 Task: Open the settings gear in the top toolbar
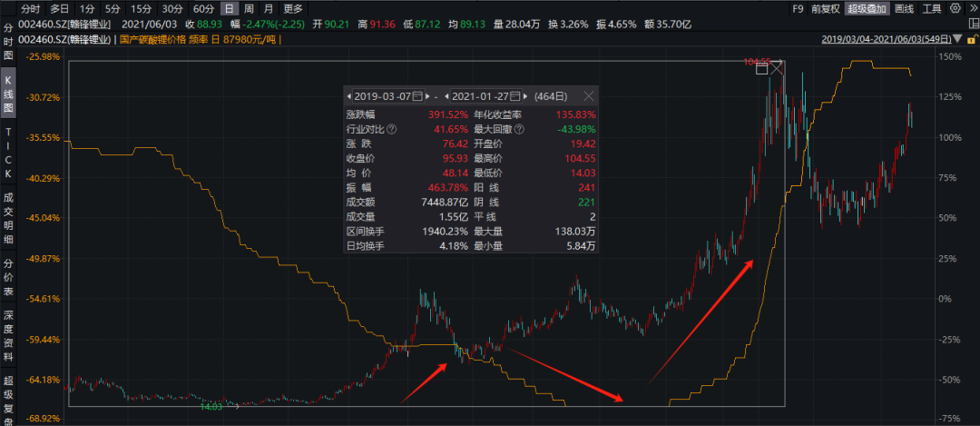coord(955,9)
